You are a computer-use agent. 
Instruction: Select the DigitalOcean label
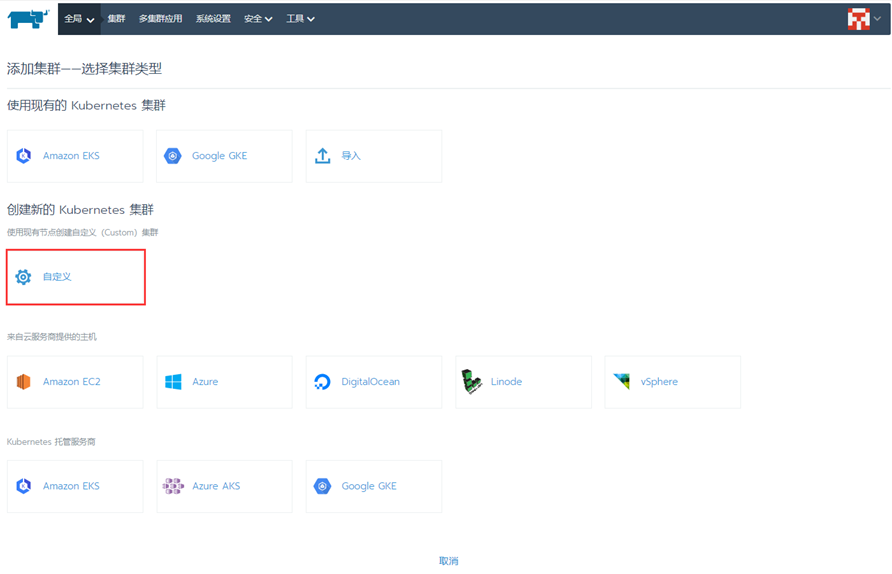tap(370, 382)
